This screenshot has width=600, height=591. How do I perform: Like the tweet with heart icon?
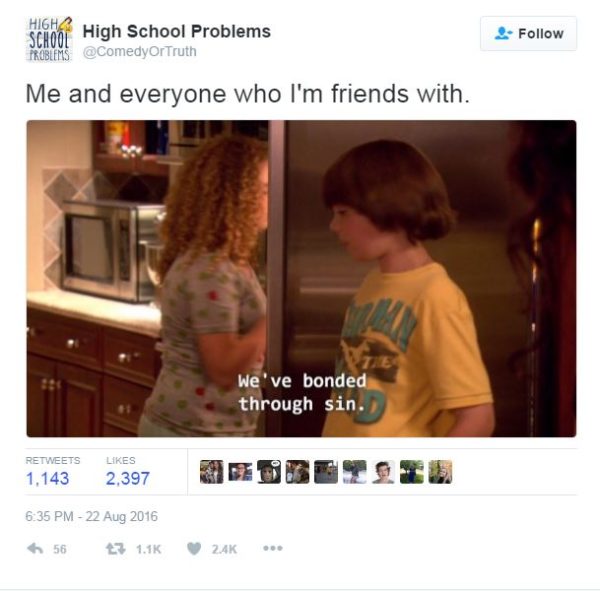pyautogui.click(x=194, y=549)
